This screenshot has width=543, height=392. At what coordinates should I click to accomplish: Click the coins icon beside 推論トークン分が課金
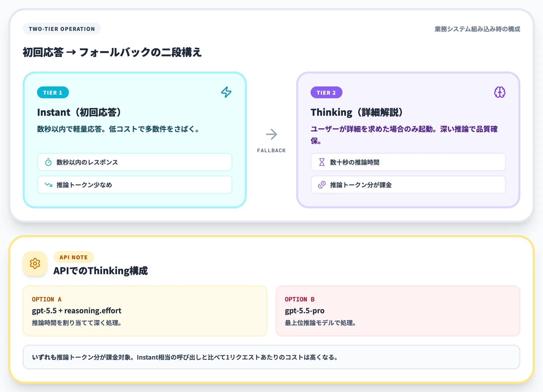click(x=322, y=185)
